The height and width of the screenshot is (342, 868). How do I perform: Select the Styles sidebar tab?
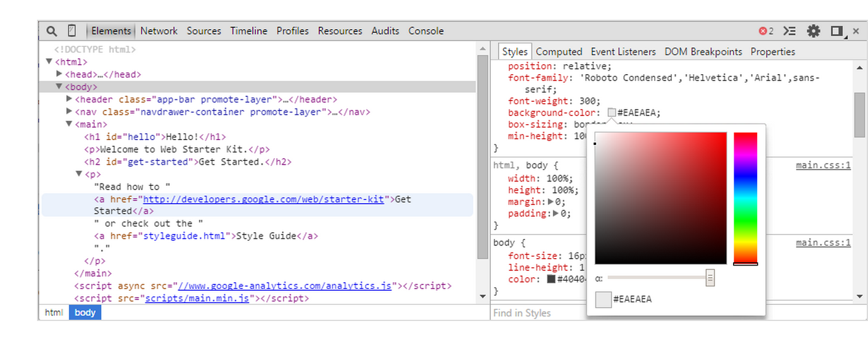coord(515,52)
